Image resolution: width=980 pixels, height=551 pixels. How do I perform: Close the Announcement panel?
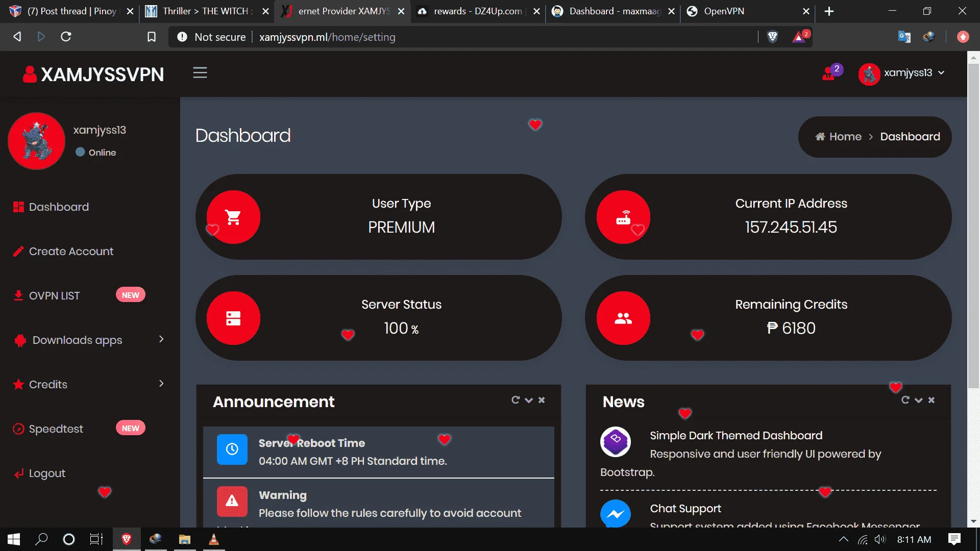pyautogui.click(x=542, y=400)
